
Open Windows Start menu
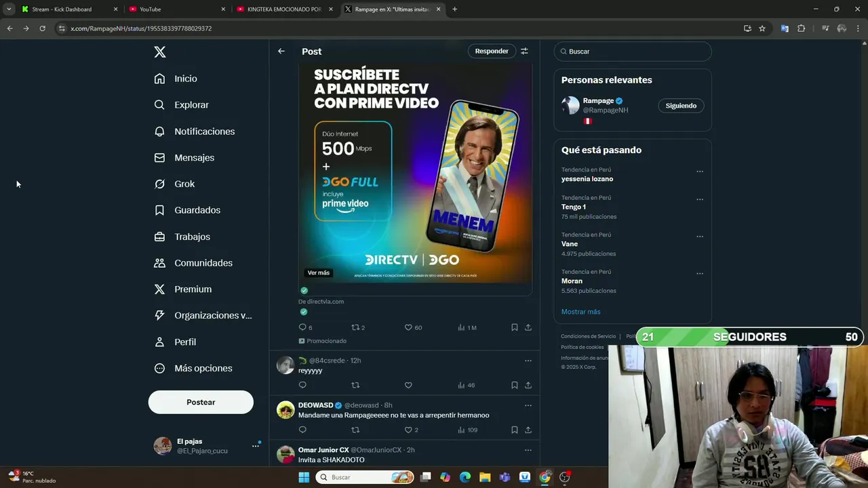coord(303,477)
